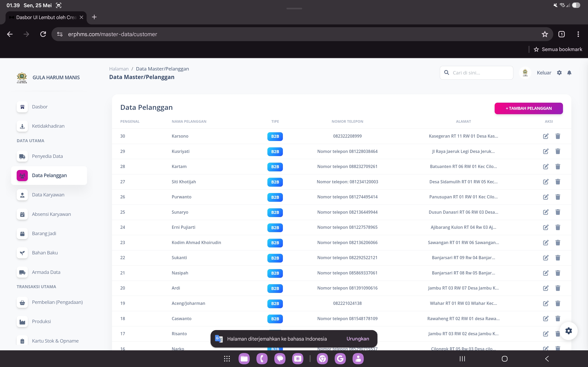Bookmark this page with the star
The image size is (588, 367).
[x=544, y=34]
